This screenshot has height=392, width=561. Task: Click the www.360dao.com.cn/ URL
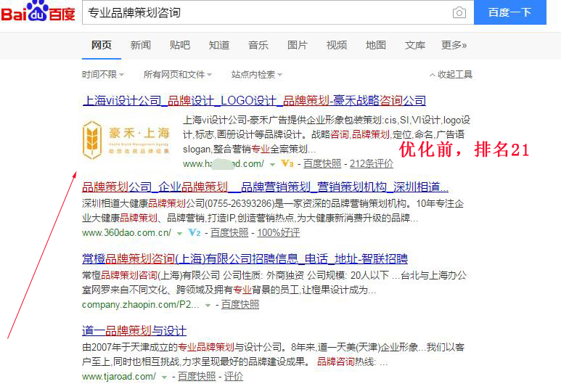click(x=127, y=233)
